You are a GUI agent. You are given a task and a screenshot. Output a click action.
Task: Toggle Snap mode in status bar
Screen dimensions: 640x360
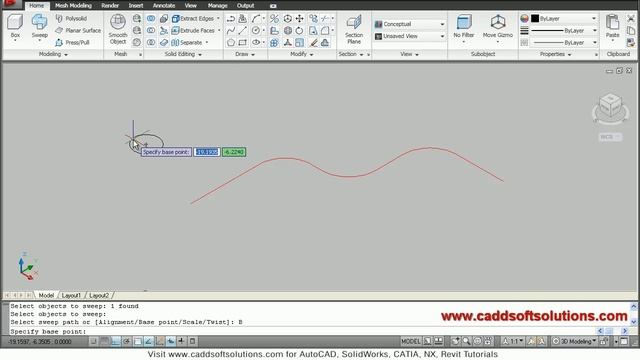coord(93,341)
